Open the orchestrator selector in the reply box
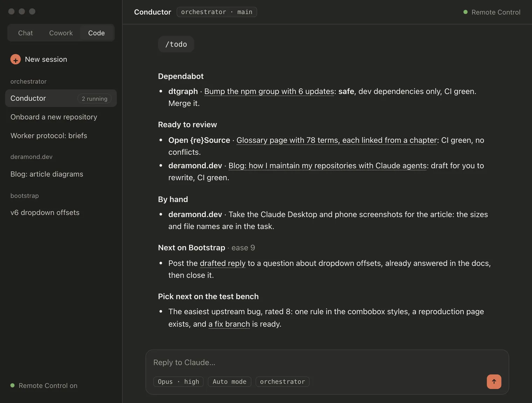The height and width of the screenshot is (403, 532). [x=282, y=382]
